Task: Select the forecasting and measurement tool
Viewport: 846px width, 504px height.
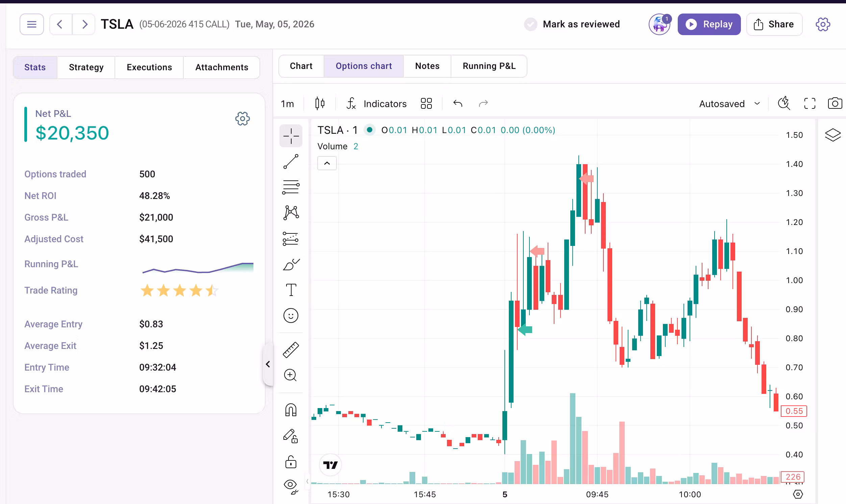Action: (291, 238)
